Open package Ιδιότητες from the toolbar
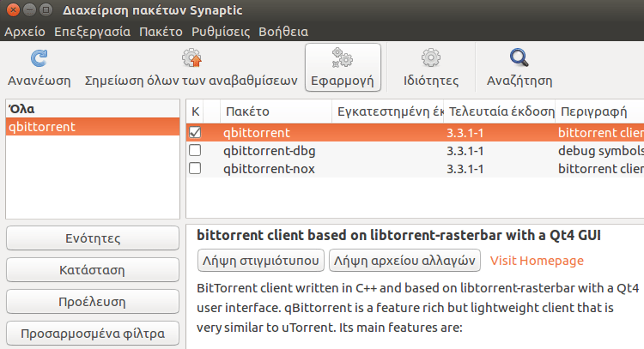Image resolution: width=644 pixels, height=349 pixels. coord(430,68)
